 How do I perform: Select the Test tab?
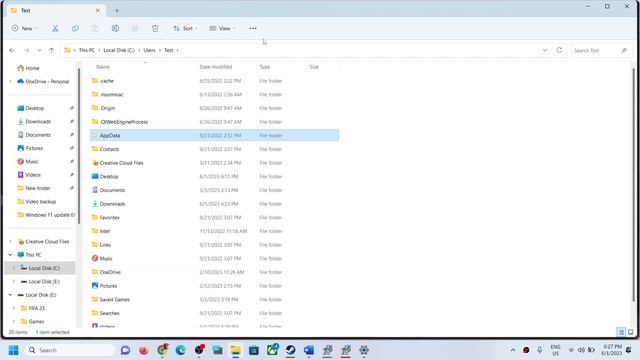pyautogui.click(x=56, y=11)
